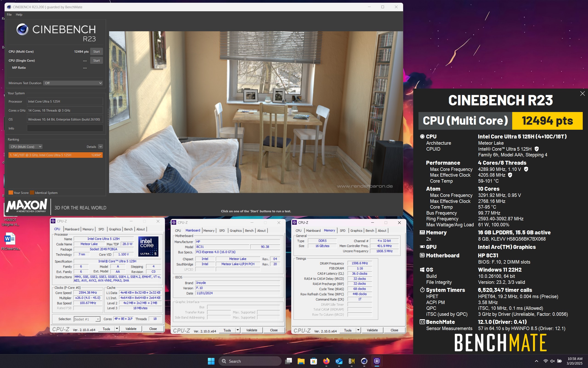
Task: Open Cinebench icon on taskbar
Action: (x=364, y=361)
